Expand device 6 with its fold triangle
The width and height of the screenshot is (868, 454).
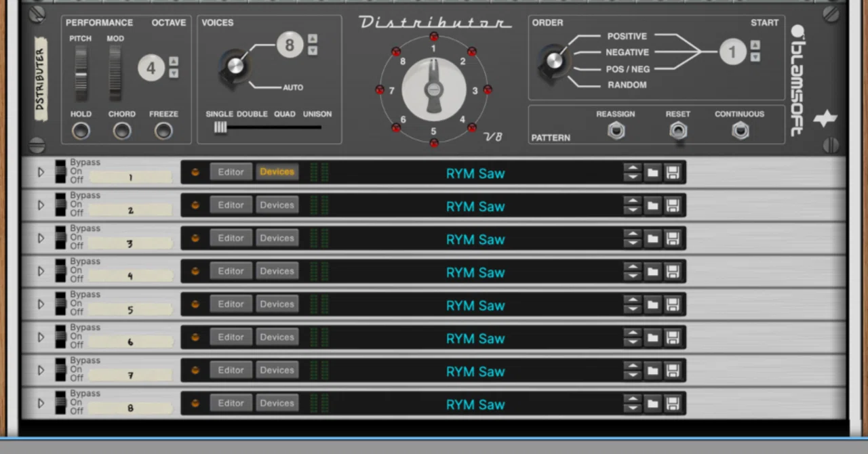[41, 337]
